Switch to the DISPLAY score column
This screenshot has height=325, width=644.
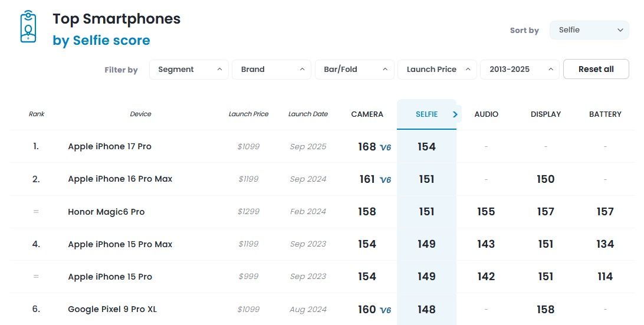546,114
